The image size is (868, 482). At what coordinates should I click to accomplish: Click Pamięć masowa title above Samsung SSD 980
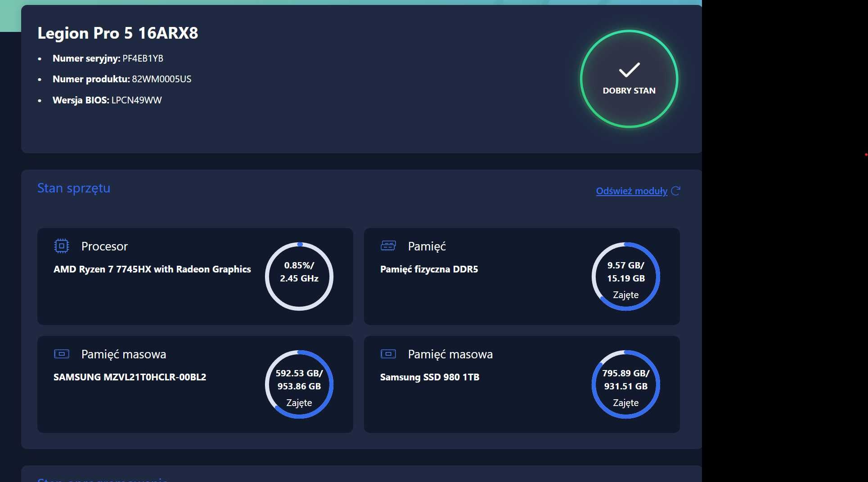tap(450, 354)
